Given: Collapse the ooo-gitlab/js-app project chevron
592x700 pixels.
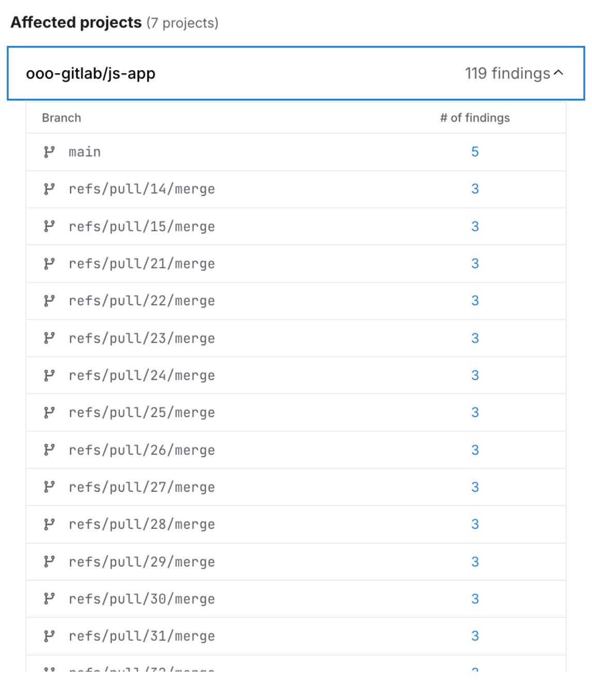Looking at the screenshot, I should [x=558, y=73].
